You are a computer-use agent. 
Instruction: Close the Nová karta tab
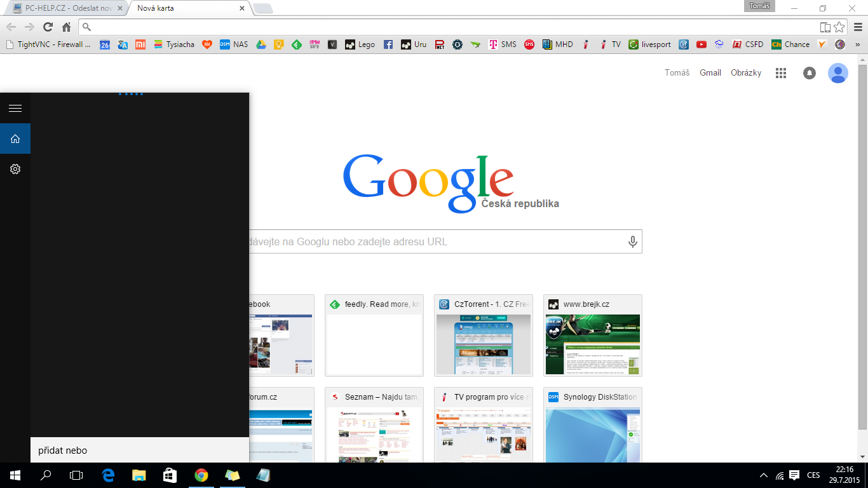(x=241, y=8)
